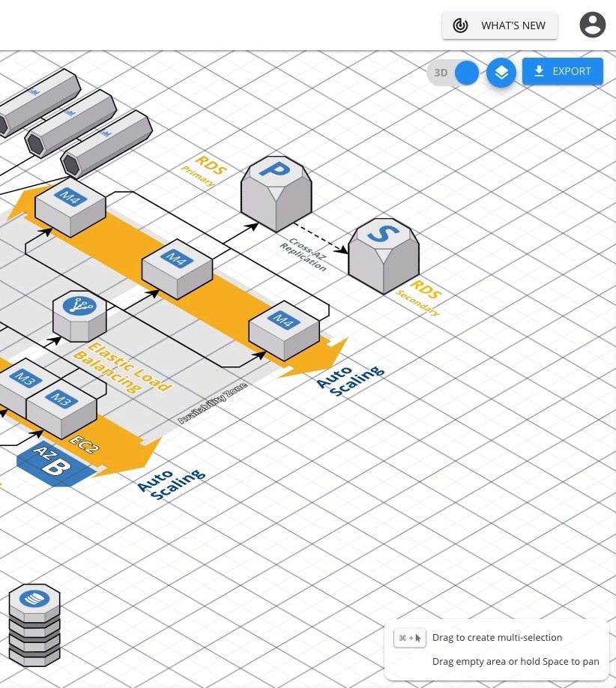Click the RDS Secondary text label
Screen dimensions: 616x688
pos(419,298)
